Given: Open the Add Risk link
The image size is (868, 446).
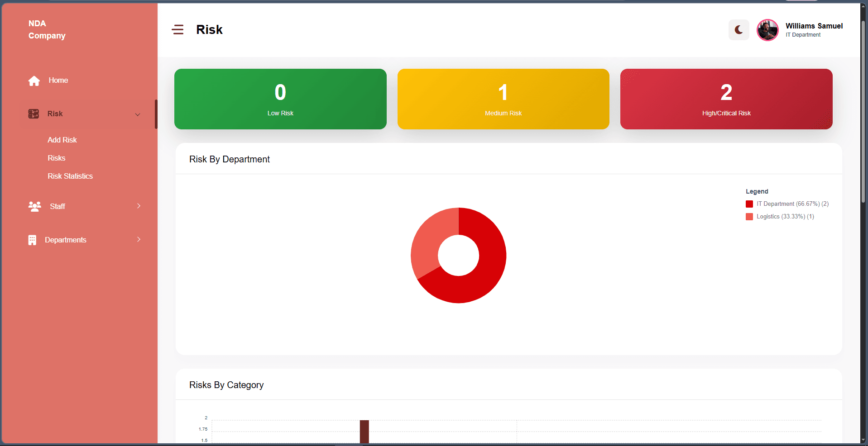Looking at the screenshot, I should click(x=62, y=140).
